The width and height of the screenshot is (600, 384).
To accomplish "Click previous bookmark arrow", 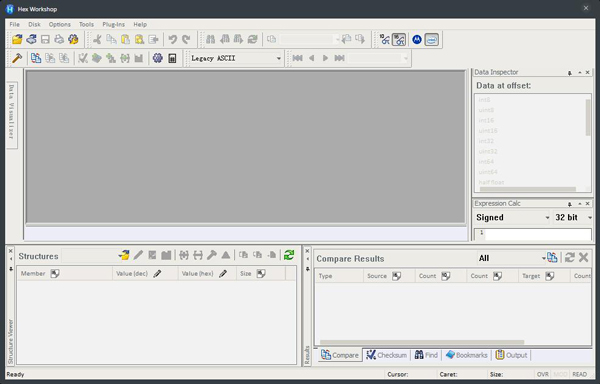I will coord(311,58).
